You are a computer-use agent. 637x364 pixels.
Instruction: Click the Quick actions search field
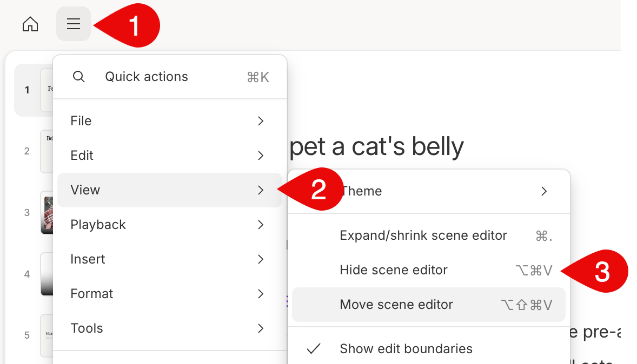170,77
